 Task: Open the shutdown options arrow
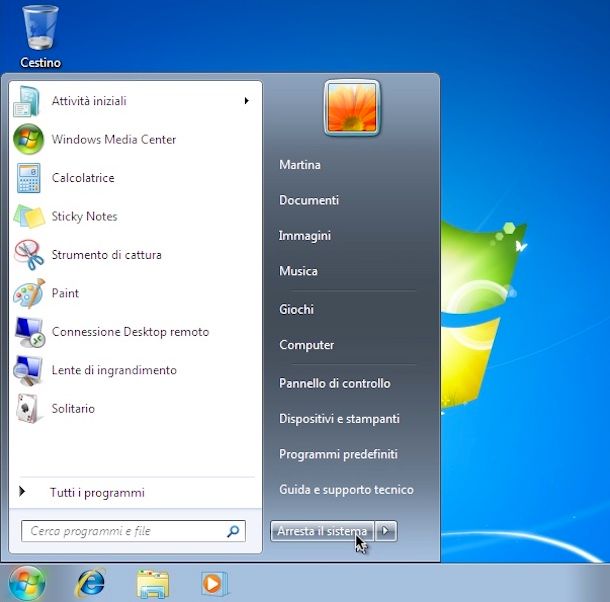[386, 531]
